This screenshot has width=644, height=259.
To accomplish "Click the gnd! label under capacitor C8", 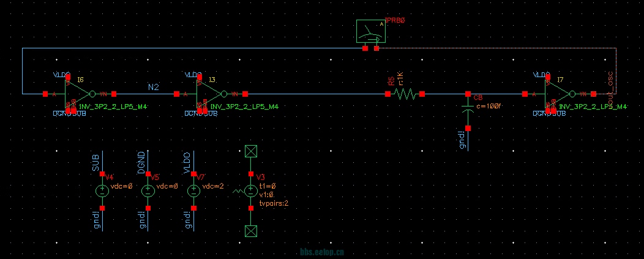I will click(x=462, y=140).
